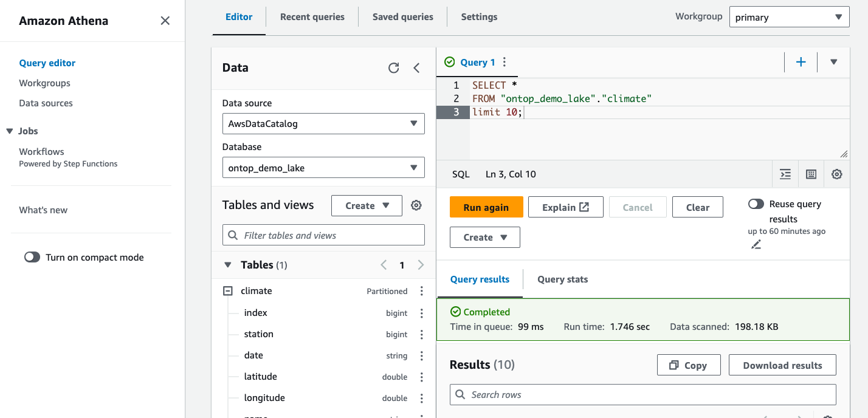Click the Run again button
868x418 pixels.
tap(486, 207)
